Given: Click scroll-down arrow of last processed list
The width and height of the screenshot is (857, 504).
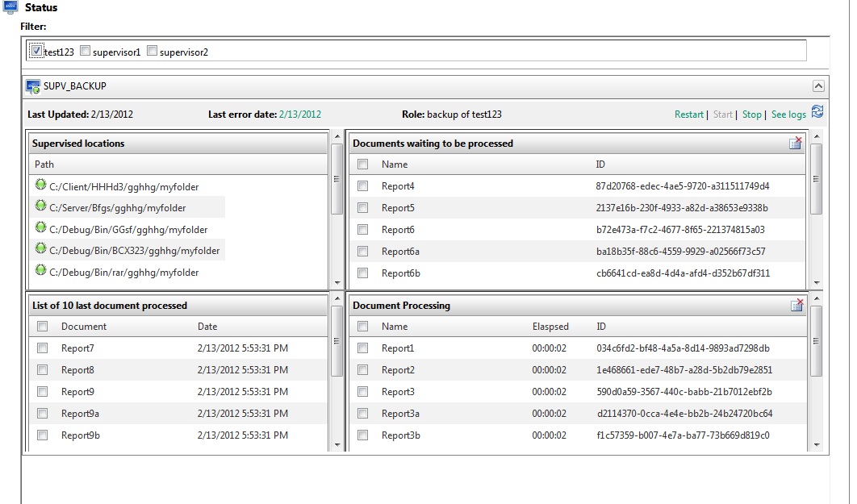Looking at the screenshot, I should pyautogui.click(x=337, y=445).
